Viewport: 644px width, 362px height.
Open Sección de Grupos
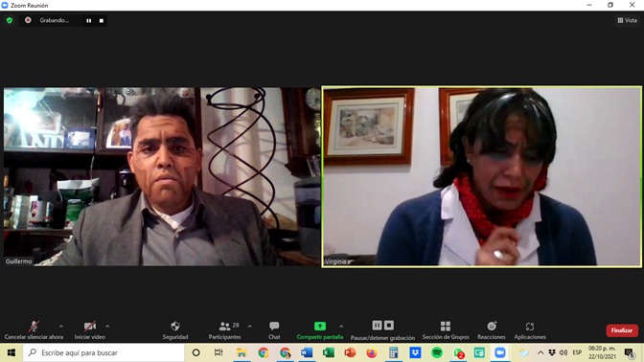(446, 330)
